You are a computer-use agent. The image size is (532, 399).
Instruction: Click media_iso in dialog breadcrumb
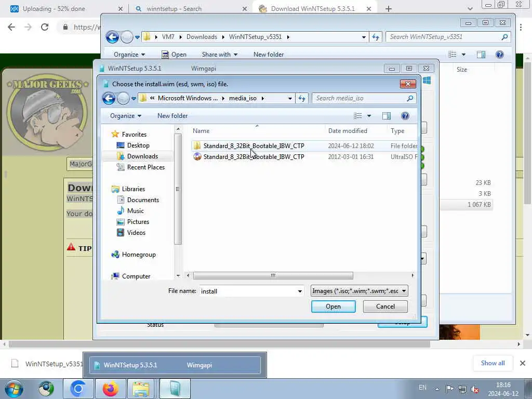243,98
